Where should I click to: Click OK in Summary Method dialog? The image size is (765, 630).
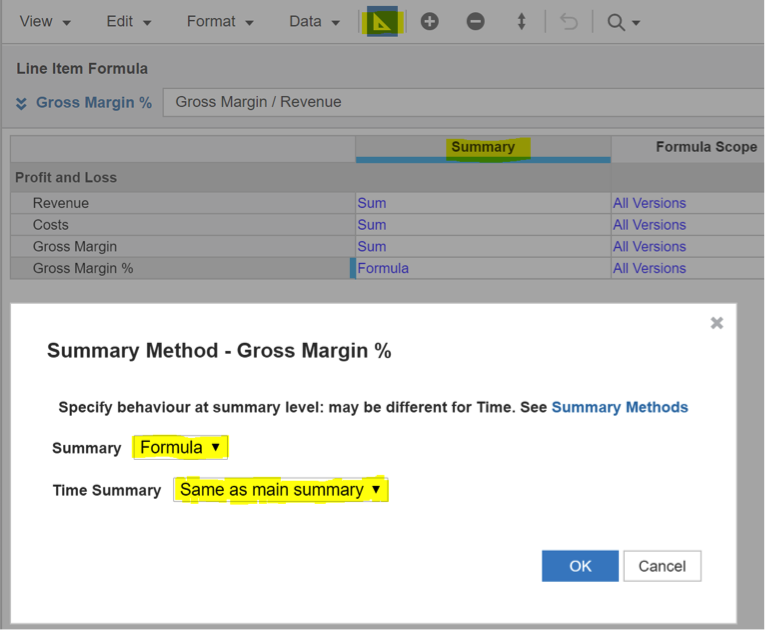coord(580,566)
